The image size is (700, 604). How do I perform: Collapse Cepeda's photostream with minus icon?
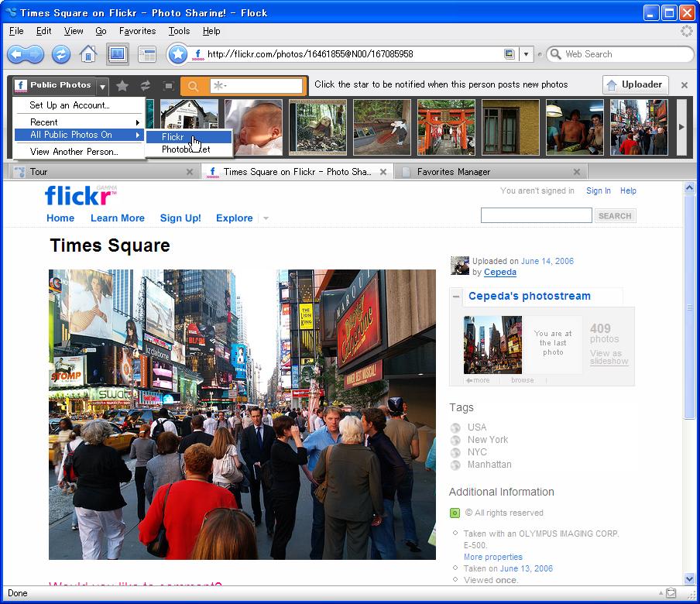(456, 297)
